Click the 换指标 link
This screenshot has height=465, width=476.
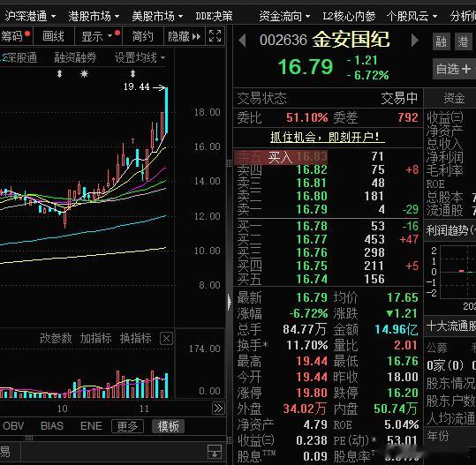135,338
